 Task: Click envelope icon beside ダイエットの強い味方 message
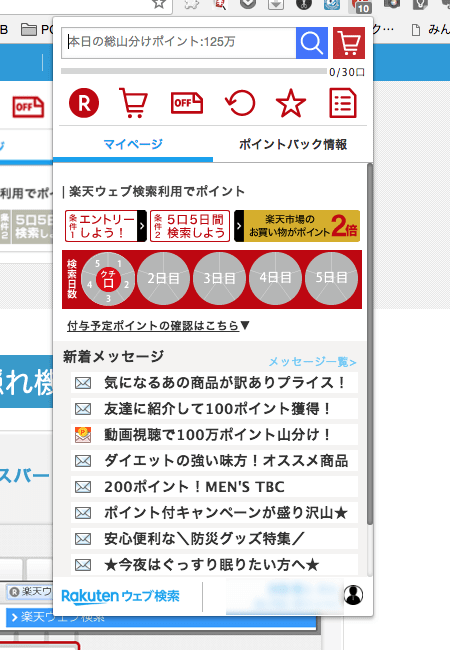83,461
